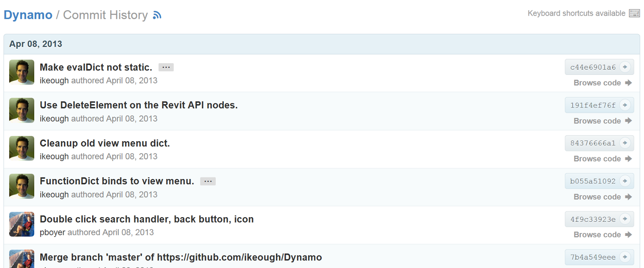The width and height of the screenshot is (644, 268).
Task: Open 'Use DeleteElement on the Revit API nodes.'
Action: [x=139, y=105]
